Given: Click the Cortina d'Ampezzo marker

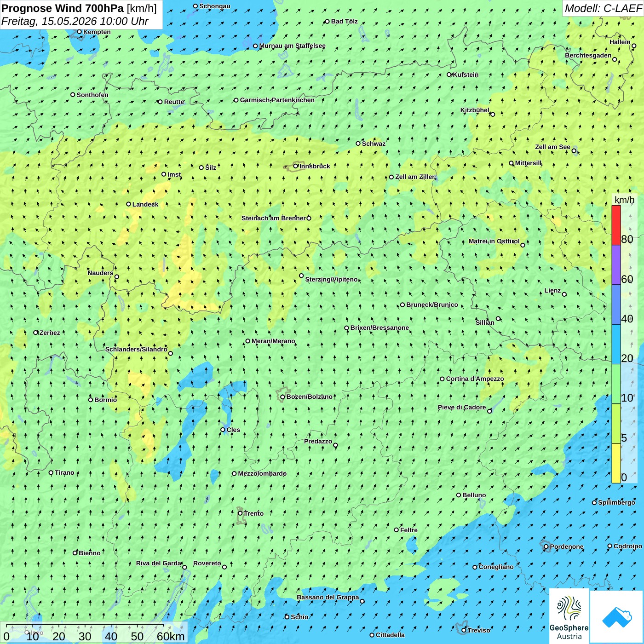Looking at the screenshot, I should 442,379.
